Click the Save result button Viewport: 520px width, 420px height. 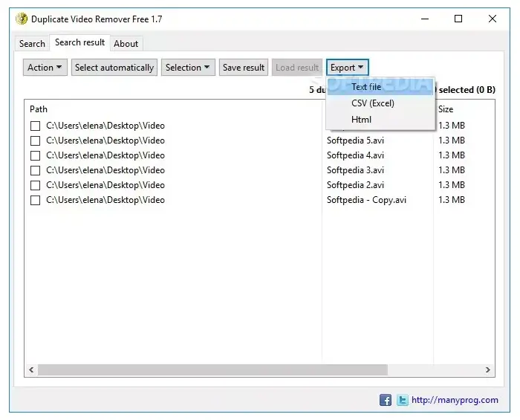tap(244, 68)
